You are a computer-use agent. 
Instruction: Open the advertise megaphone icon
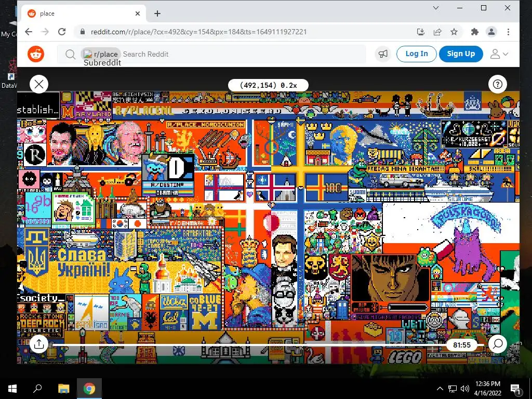coord(383,54)
